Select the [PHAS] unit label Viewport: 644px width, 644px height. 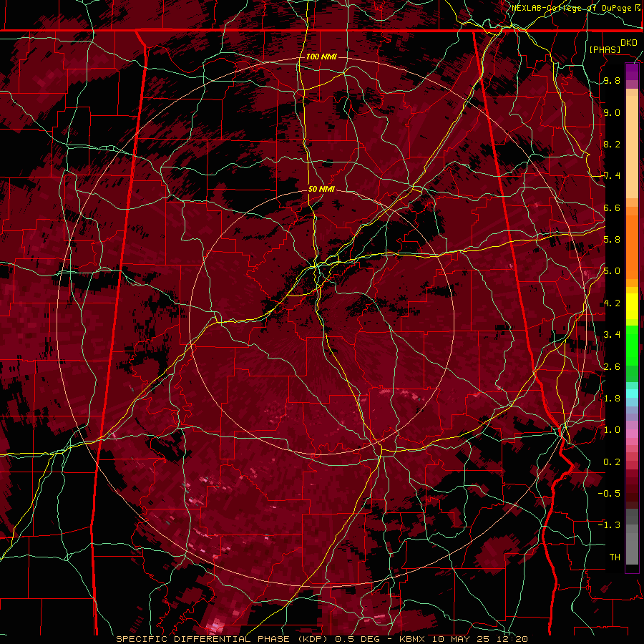click(x=605, y=49)
